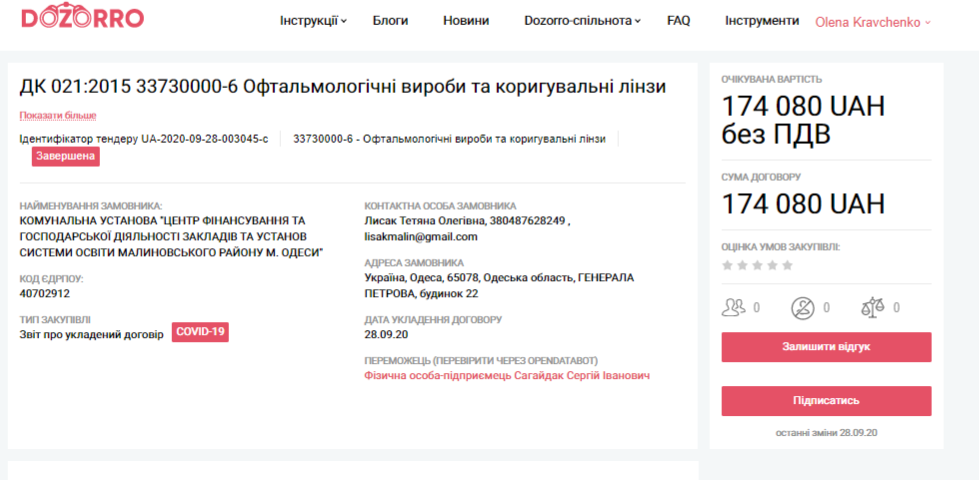Open the Блоги menu item
The width and height of the screenshot is (979, 480).
[x=390, y=21]
